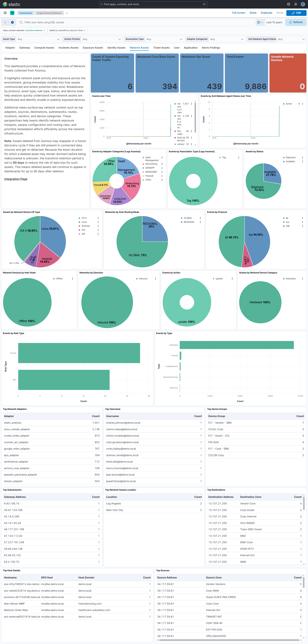Open options for Hardware legend entry
The height and width of the screenshot is (644, 308).
point(302,279)
